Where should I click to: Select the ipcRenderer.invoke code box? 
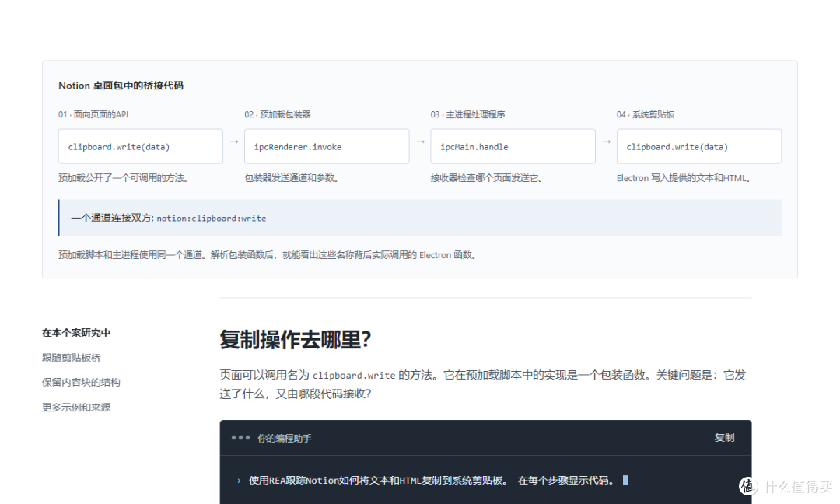327,146
